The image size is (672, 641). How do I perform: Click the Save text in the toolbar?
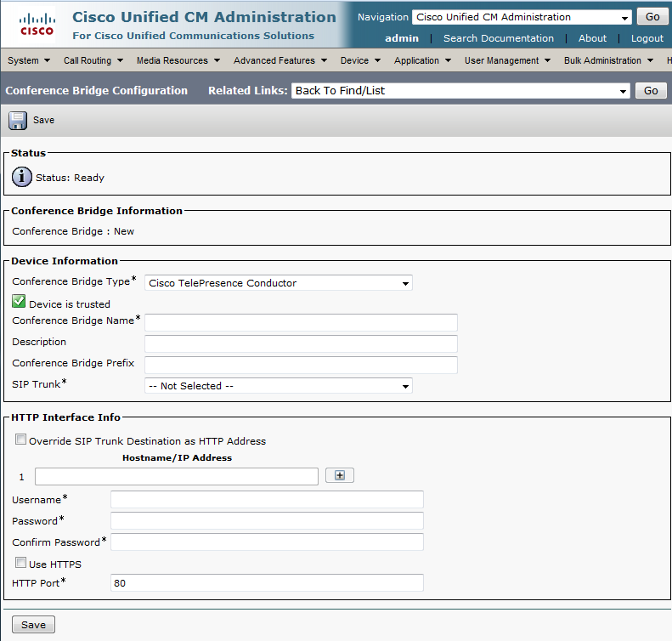43,120
